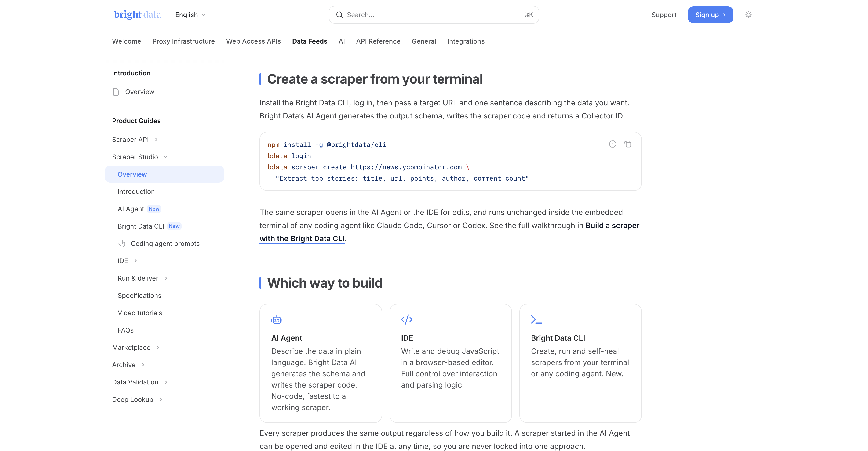Click the Product Guides sidebar heading

[x=136, y=121]
